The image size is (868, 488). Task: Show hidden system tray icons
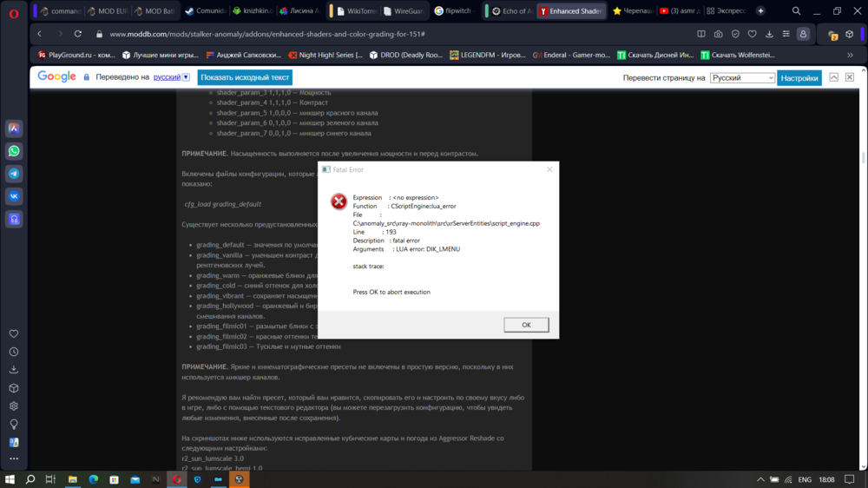pyautogui.click(x=760, y=479)
